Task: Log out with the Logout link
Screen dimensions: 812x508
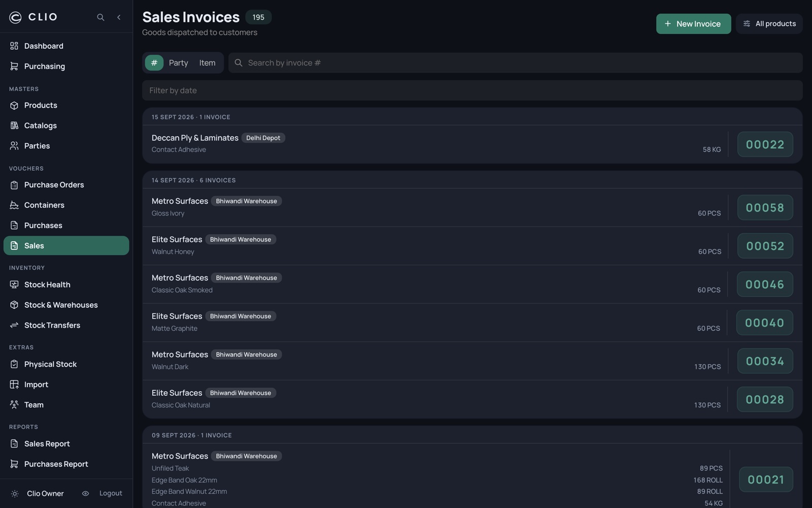Action: 111,494
